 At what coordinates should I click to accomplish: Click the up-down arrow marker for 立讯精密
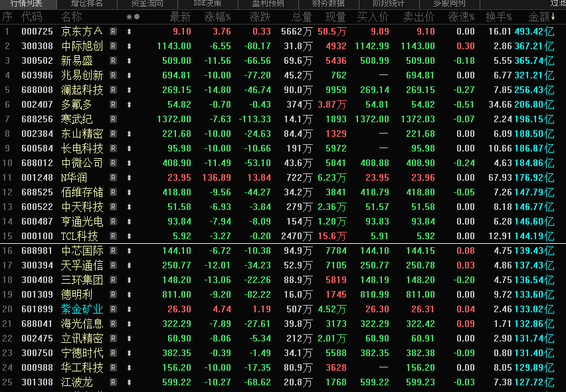(130, 339)
